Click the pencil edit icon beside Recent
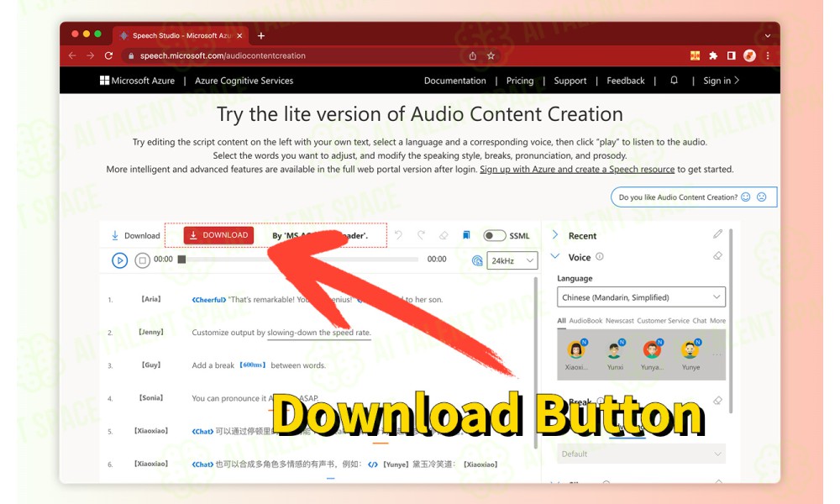Screen dimensions: 840x504 [x=718, y=234]
